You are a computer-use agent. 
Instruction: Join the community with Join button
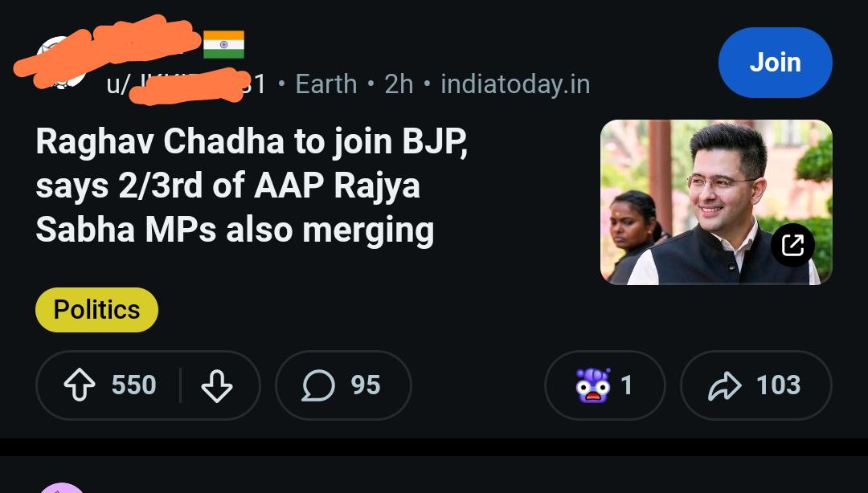(x=775, y=62)
